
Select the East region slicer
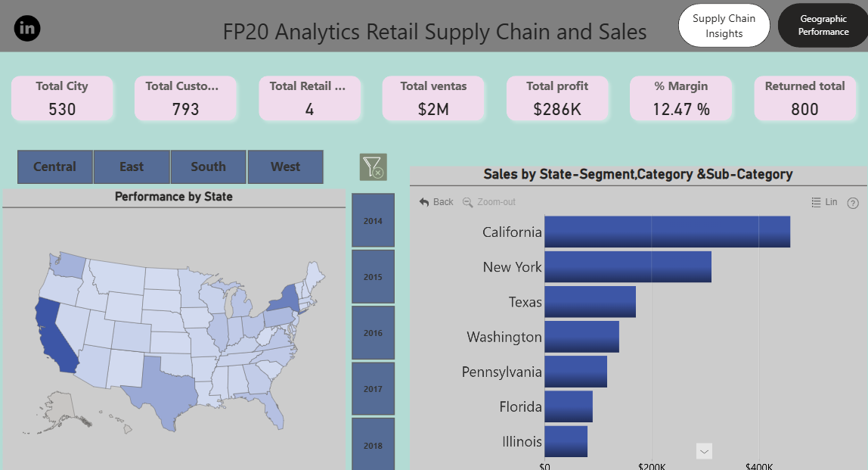click(x=132, y=167)
